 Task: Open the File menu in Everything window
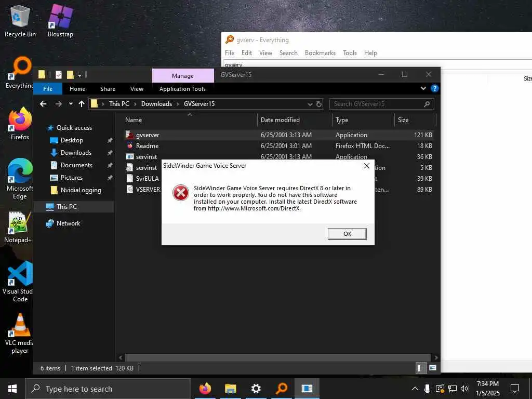click(229, 53)
